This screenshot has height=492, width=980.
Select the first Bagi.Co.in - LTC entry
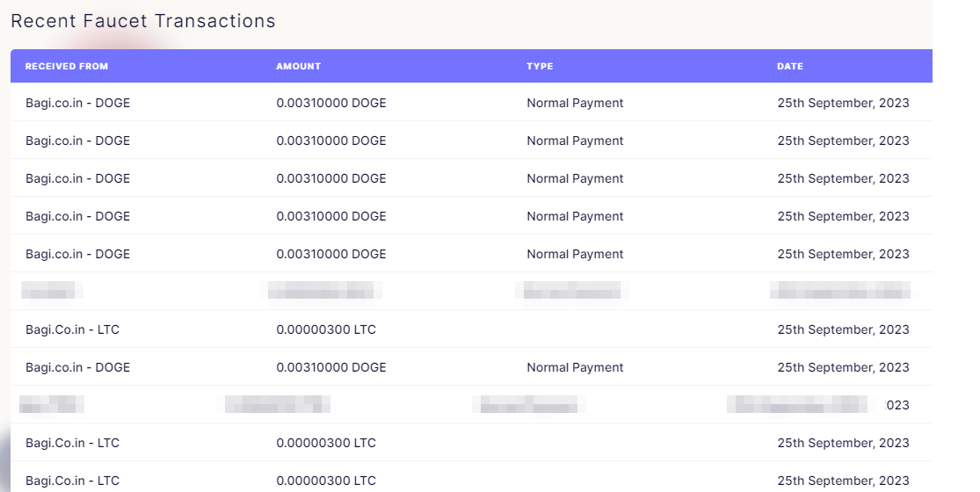pyautogui.click(x=72, y=329)
